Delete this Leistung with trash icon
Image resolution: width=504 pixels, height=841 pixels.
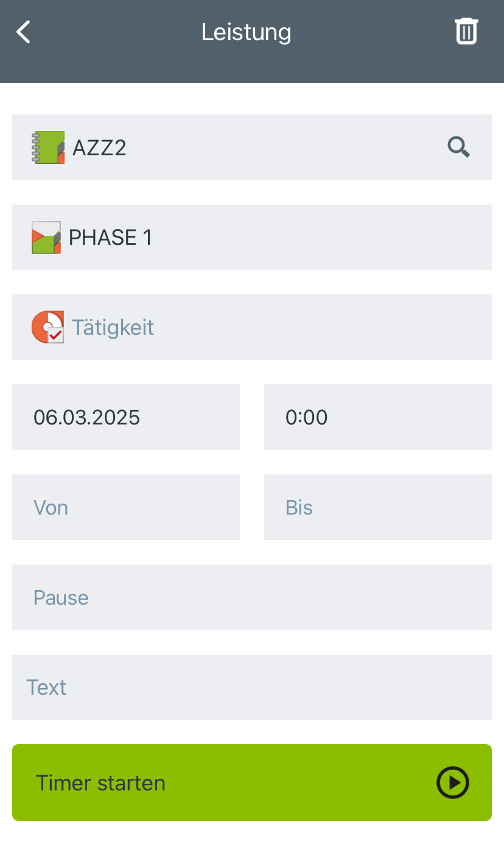(466, 31)
